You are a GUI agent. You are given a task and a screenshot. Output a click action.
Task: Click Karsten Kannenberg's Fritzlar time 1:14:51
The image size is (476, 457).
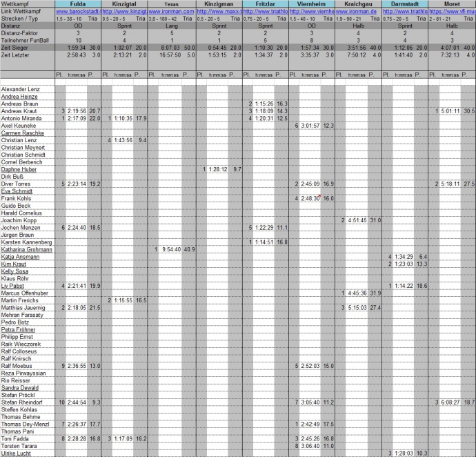click(x=264, y=242)
